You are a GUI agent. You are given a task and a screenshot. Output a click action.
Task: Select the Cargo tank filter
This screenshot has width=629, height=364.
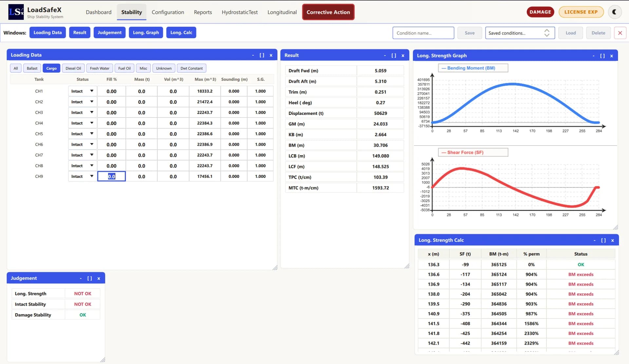click(x=51, y=68)
